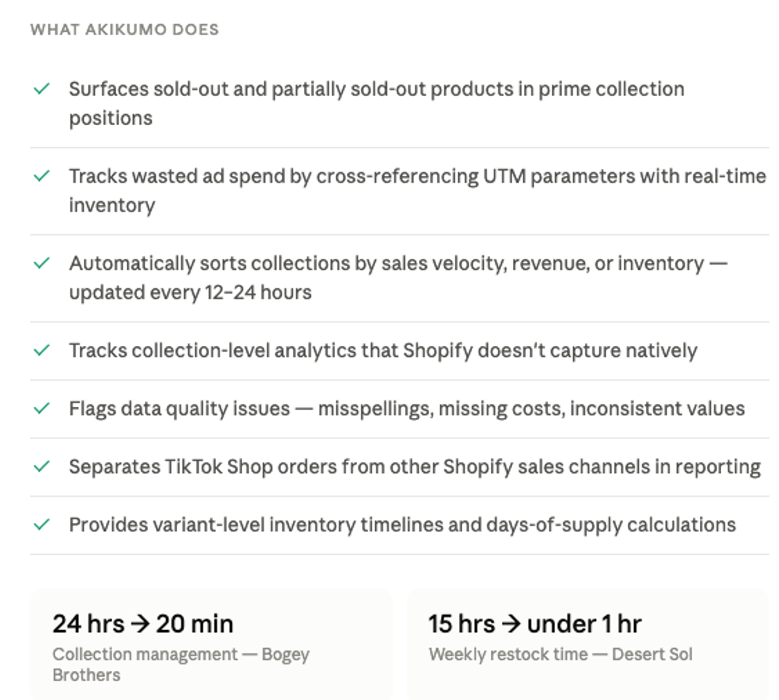Viewport: 779px width, 700px height.
Task: Click the arrow in 24 hrs to 20 min
Action: (x=140, y=624)
